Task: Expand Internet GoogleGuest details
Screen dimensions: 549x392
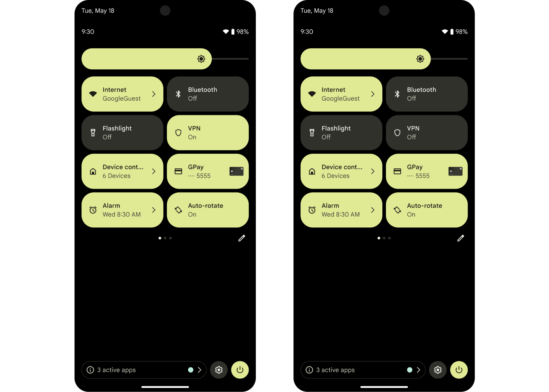Action: (154, 93)
